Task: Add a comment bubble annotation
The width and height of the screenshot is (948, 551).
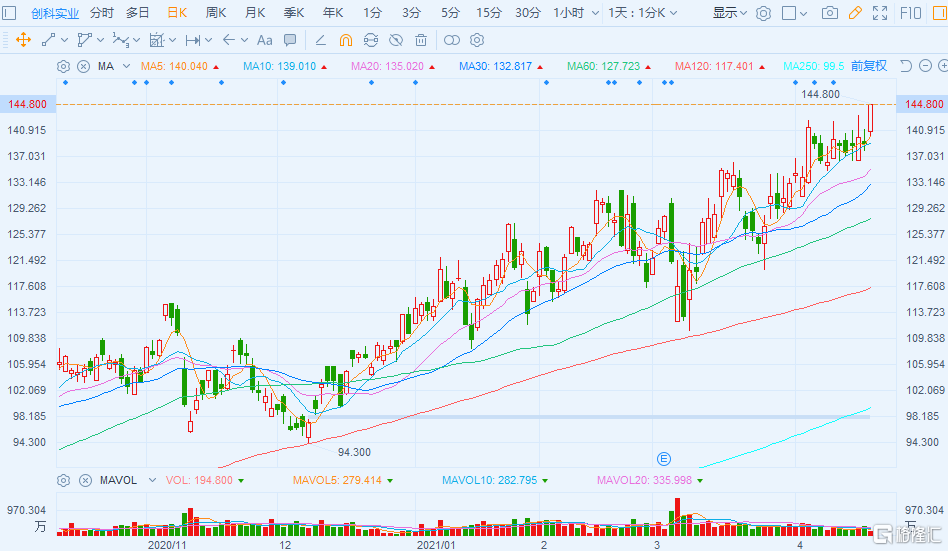Action: click(x=290, y=40)
